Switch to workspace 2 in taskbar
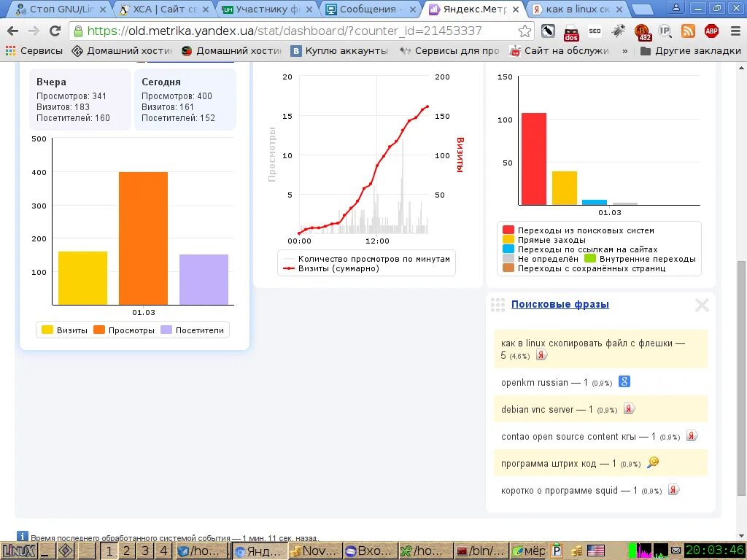The width and height of the screenshot is (747, 560). (x=127, y=551)
